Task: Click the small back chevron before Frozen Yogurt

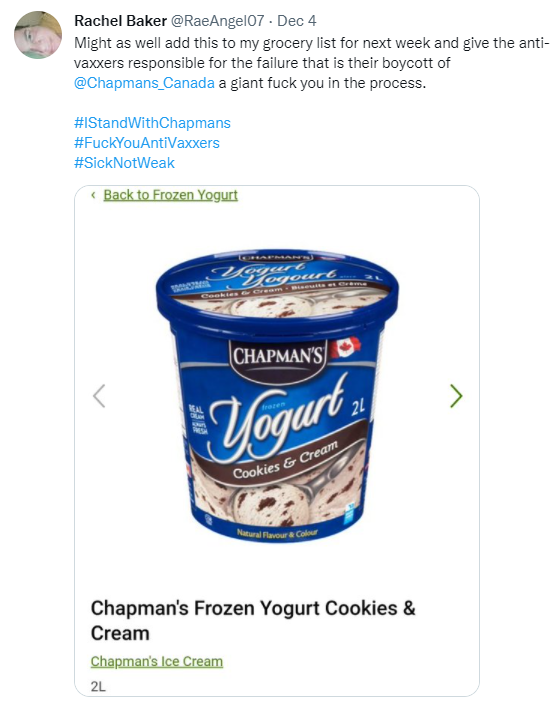Action: click(x=93, y=195)
